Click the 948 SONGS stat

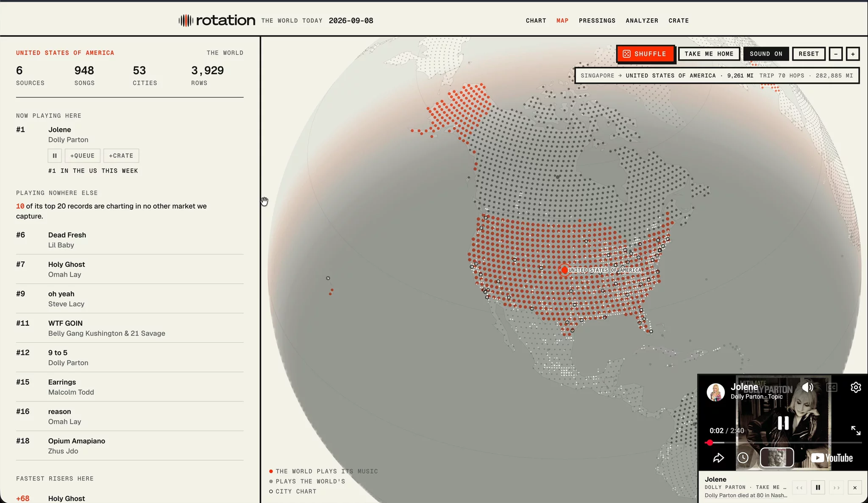pos(84,75)
